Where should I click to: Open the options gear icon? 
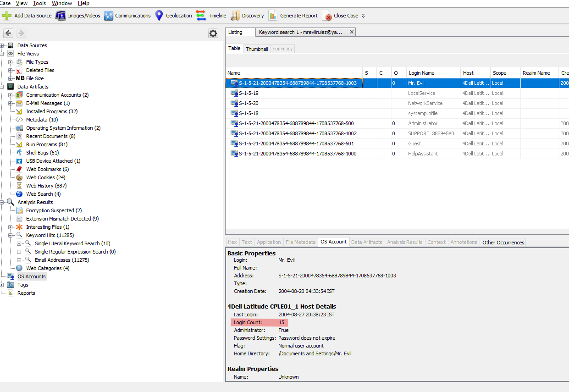click(213, 33)
